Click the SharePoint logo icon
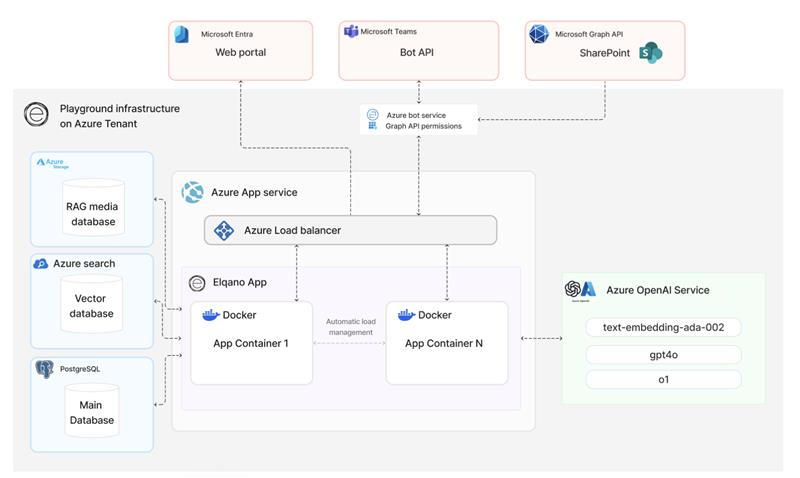The height and width of the screenshot is (478, 800). (x=651, y=53)
